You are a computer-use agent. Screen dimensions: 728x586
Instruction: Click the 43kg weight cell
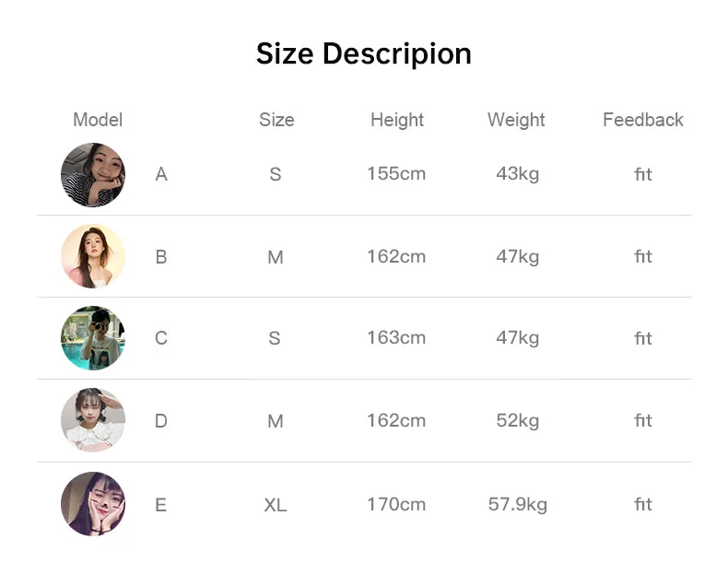[x=518, y=173]
